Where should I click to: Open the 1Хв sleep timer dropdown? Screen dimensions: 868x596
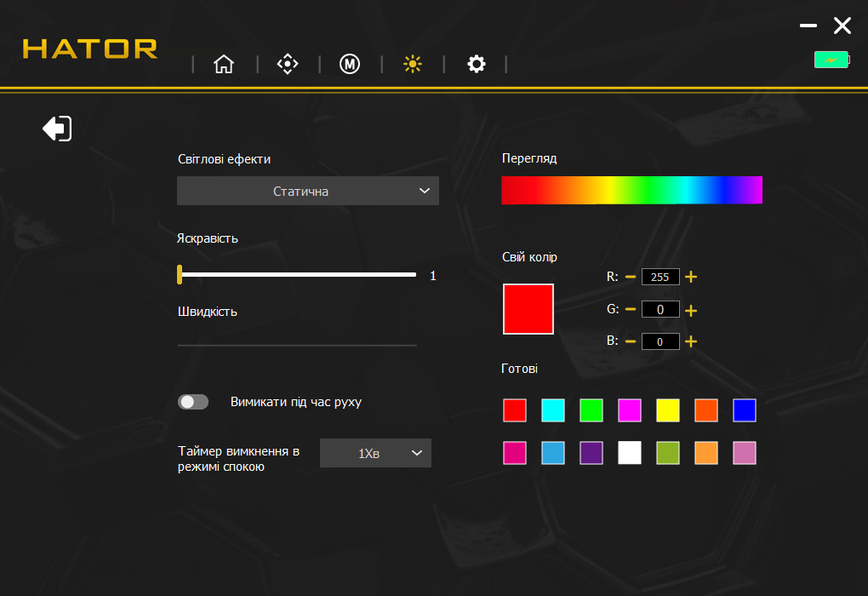[375, 453]
